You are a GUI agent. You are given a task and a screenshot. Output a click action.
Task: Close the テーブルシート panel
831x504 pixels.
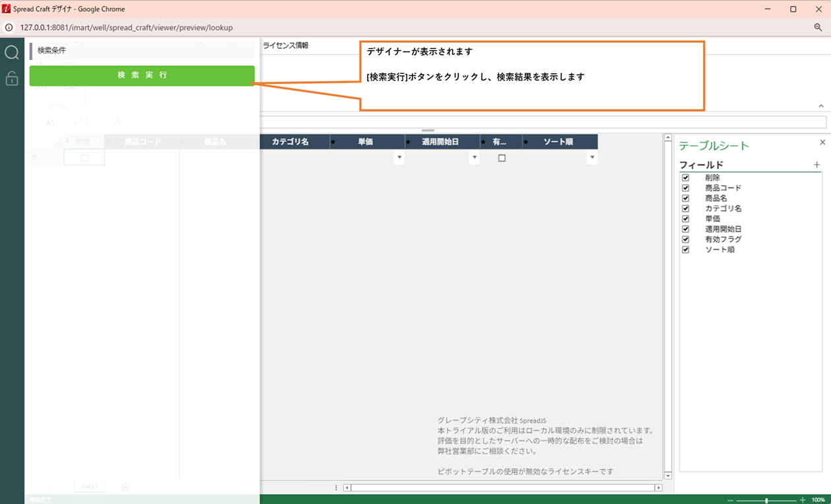point(822,142)
